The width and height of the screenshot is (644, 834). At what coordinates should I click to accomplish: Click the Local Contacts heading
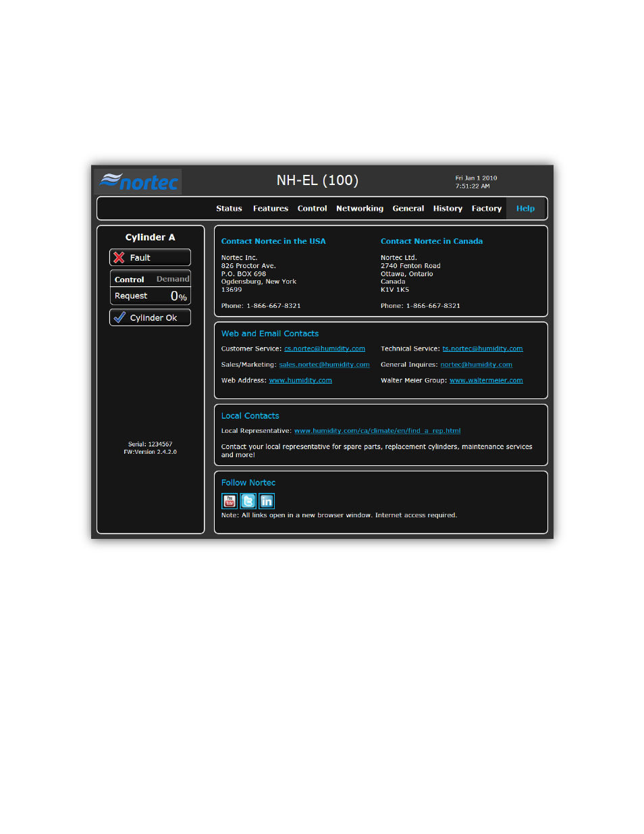coord(250,416)
